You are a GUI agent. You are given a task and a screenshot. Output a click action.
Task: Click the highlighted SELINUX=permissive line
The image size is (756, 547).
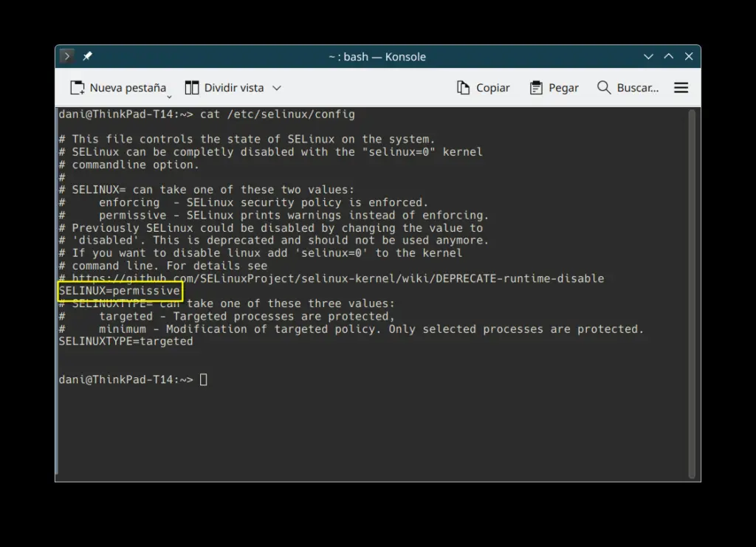[x=120, y=291]
